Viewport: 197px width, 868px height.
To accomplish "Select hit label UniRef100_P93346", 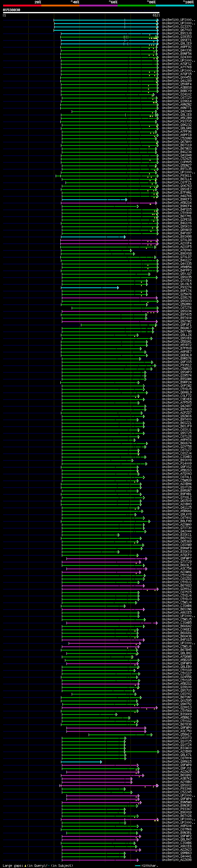I will click(177, 789).
